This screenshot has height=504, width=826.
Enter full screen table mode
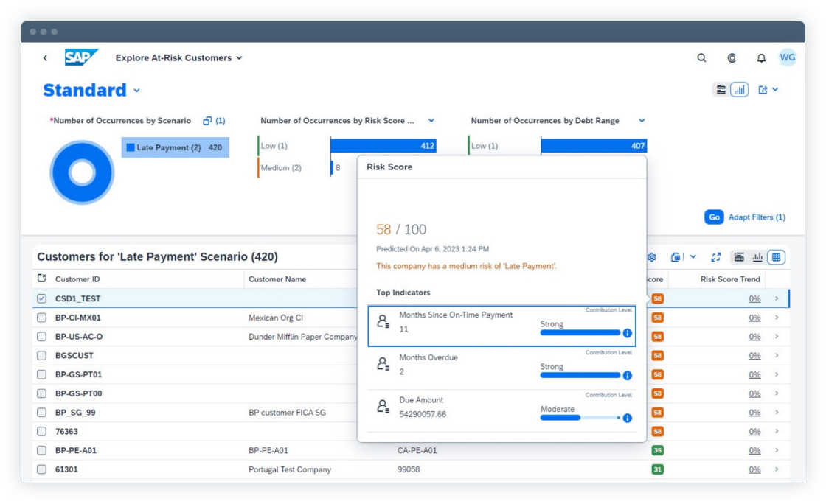click(715, 257)
